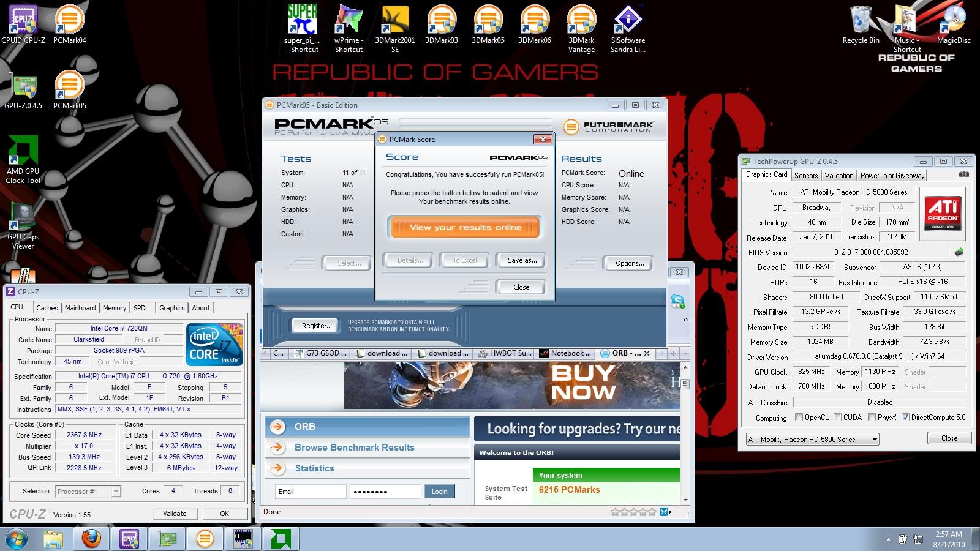Click the Options... button in PCMark05
This screenshot has height=551, width=980.
pyautogui.click(x=630, y=263)
